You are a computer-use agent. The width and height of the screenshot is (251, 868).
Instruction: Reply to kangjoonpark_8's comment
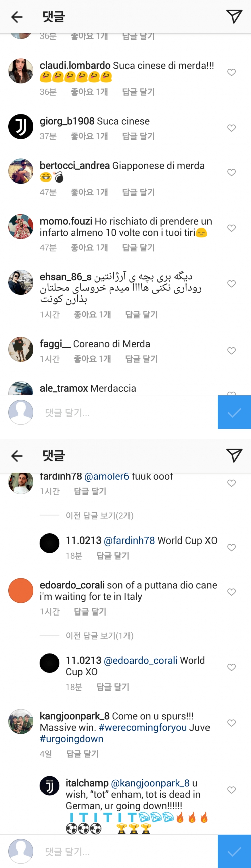(83, 754)
